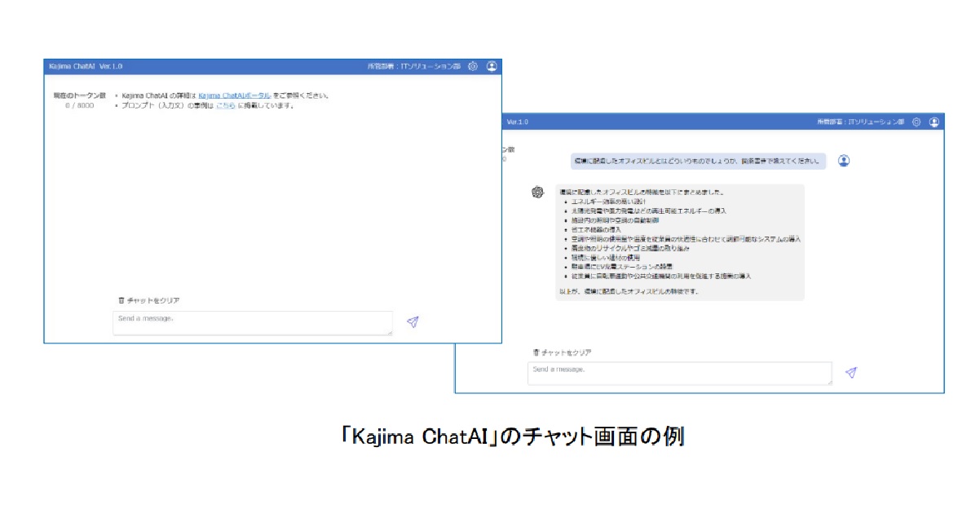Click 'Ver.1.0' in the answered chat window header
The height and width of the screenshot is (514, 980).
pyautogui.click(x=518, y=122)
